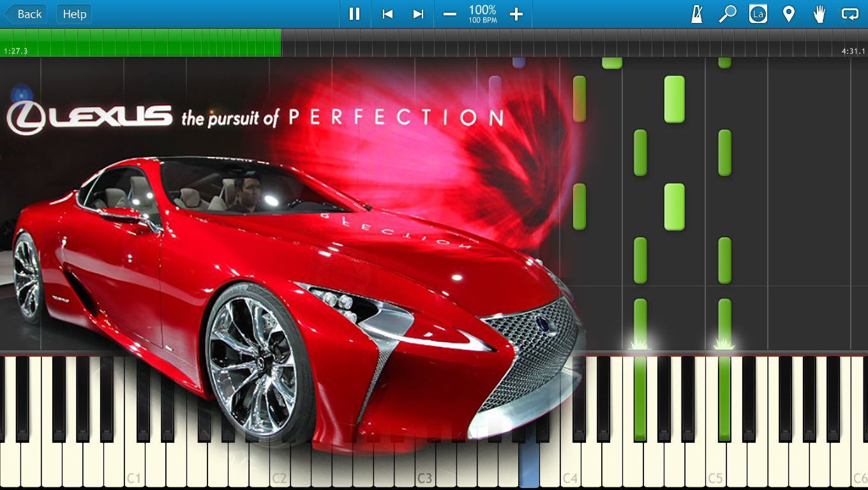This screenshot has height=490, width=868.
Task: Add a bookmark with pin icon
Action: (x=789, y=14)
